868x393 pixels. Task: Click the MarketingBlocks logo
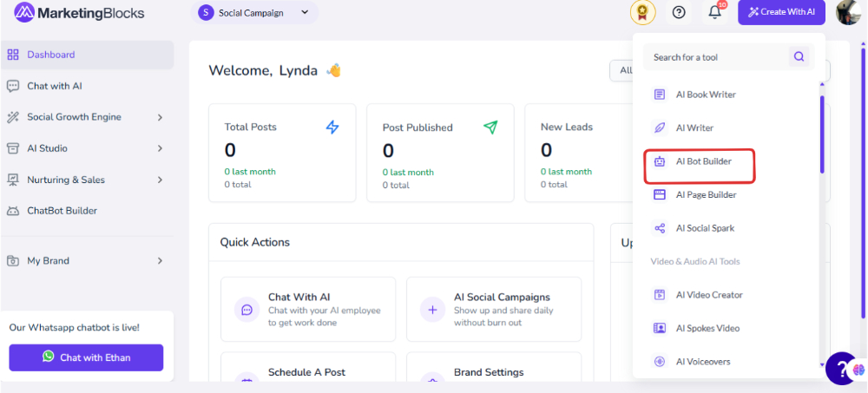point(79,12)
